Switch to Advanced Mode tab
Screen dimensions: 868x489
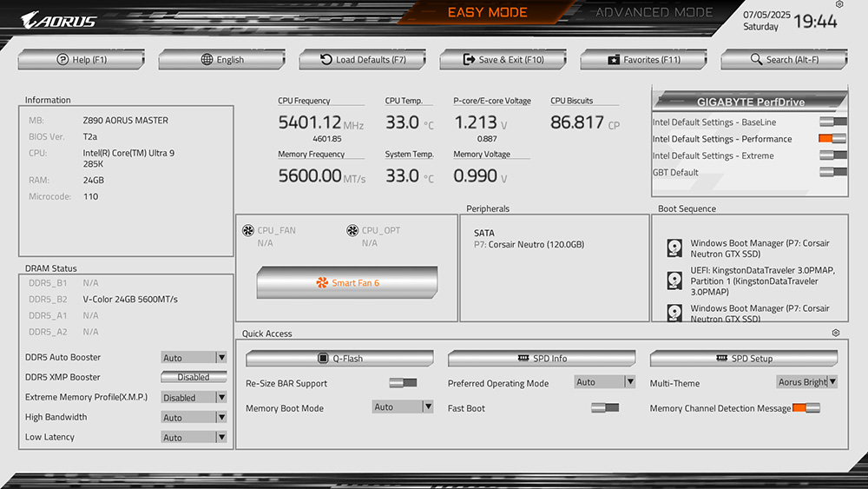[654, 12]
